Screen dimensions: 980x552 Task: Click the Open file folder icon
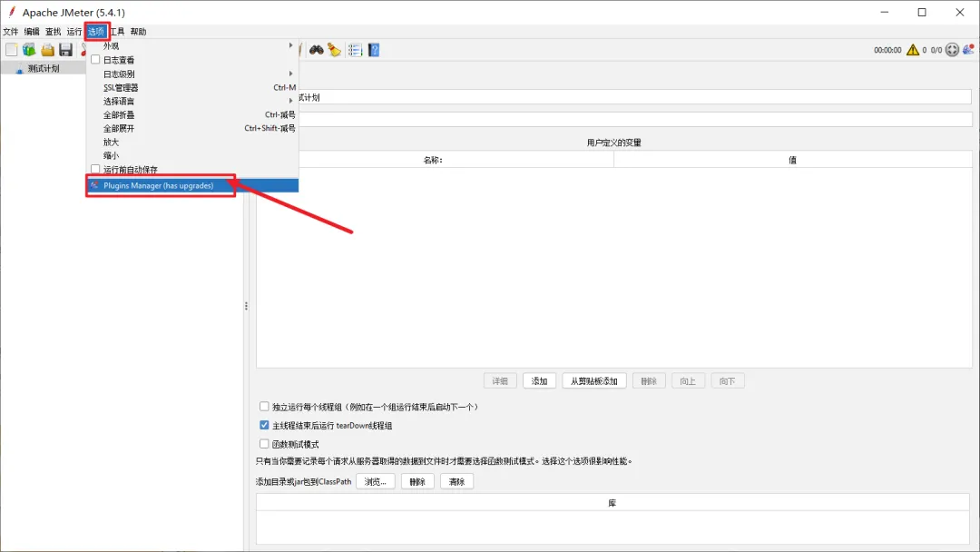click(x=47, y=50)
